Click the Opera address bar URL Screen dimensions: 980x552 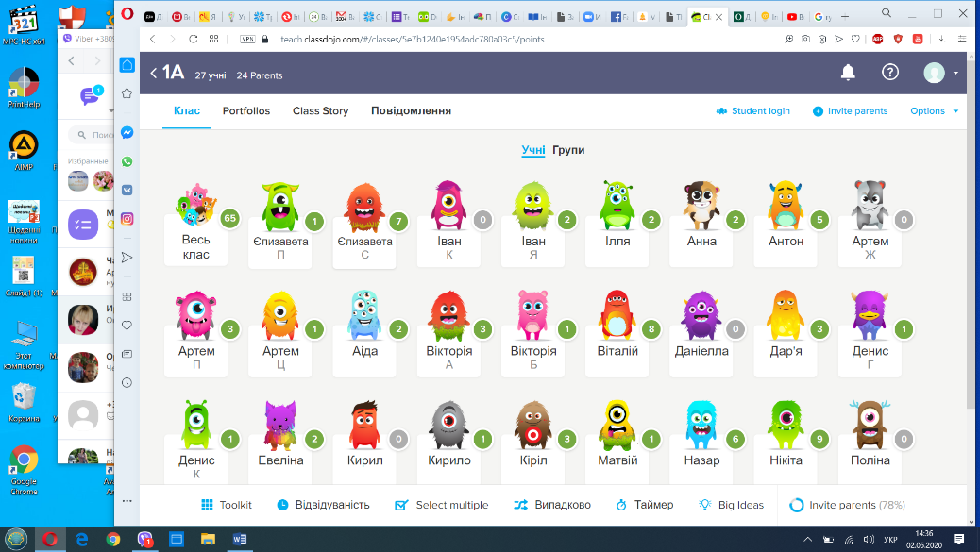[x=413, y=39]
